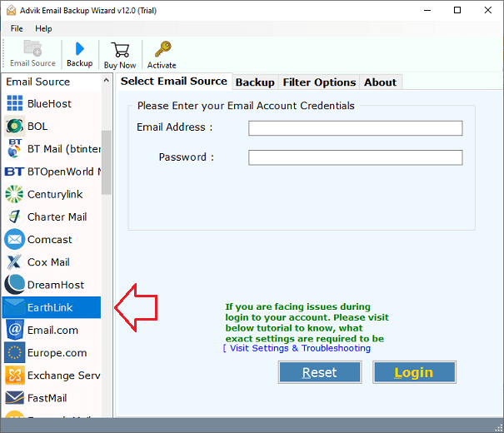Image resolution: width=504 pixels, height=433 pixels.
Task: Click the Email Source toolbar icon
Action: click(x=32, y=48)
